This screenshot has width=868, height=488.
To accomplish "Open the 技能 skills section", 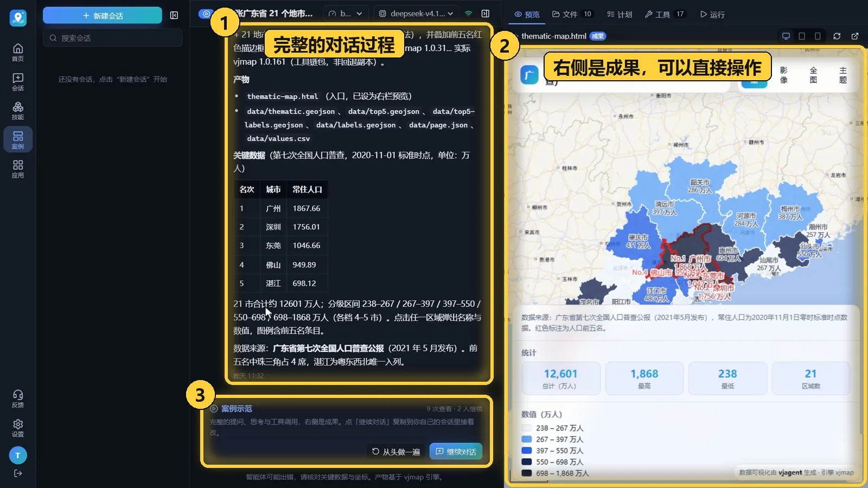I will tap(18, 111).
